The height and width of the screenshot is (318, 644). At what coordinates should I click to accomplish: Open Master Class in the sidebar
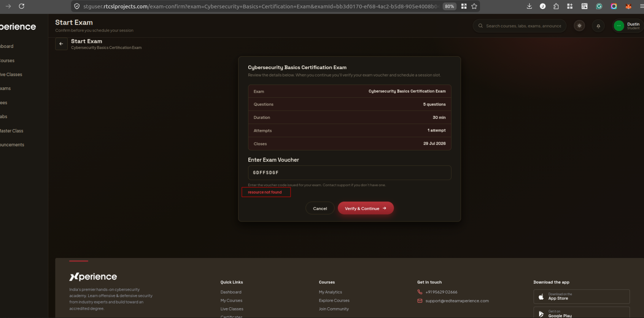click(12, 131)
